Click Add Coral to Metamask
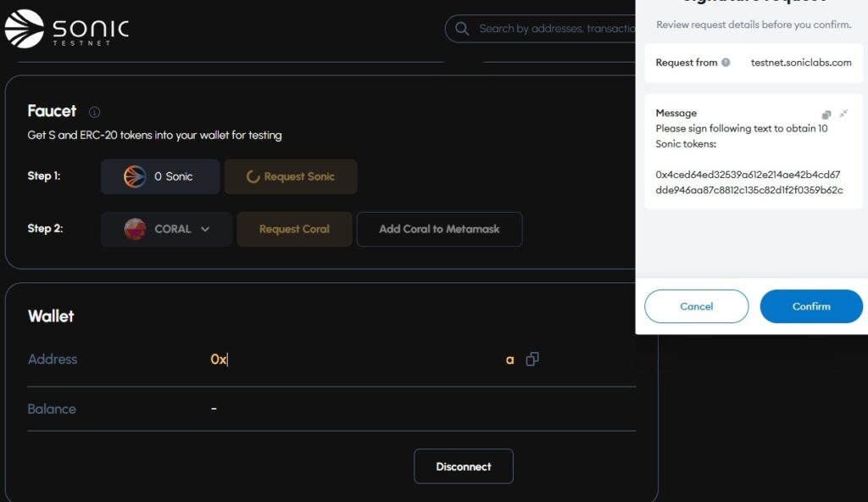Screen dimensions: 868x502 click(440, 229)
